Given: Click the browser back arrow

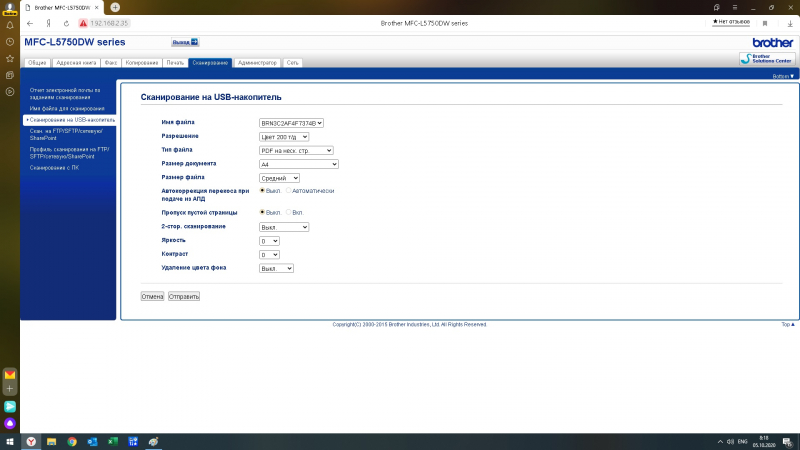Looking at the screenshot, I should pos(32,22).
